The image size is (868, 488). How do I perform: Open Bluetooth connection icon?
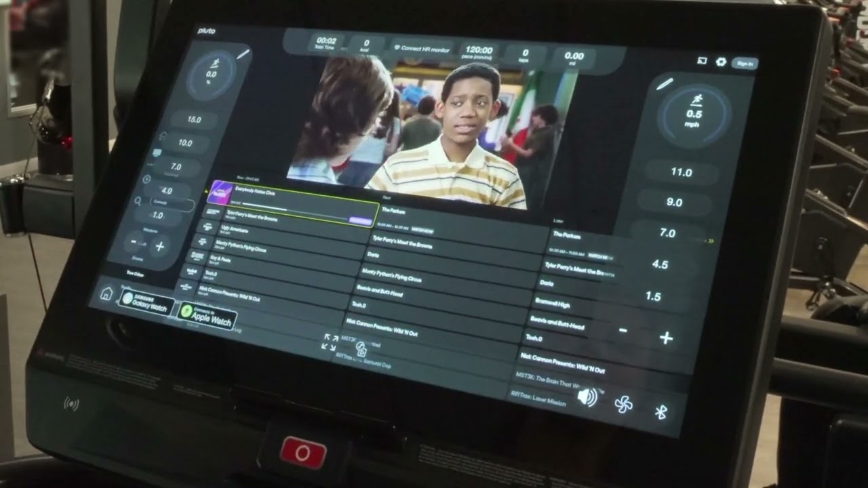660,411
